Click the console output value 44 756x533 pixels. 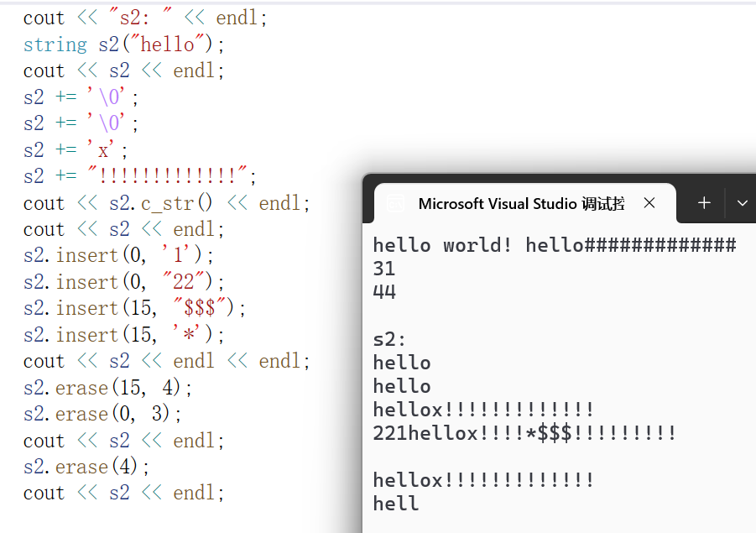[x=384, y=292]
